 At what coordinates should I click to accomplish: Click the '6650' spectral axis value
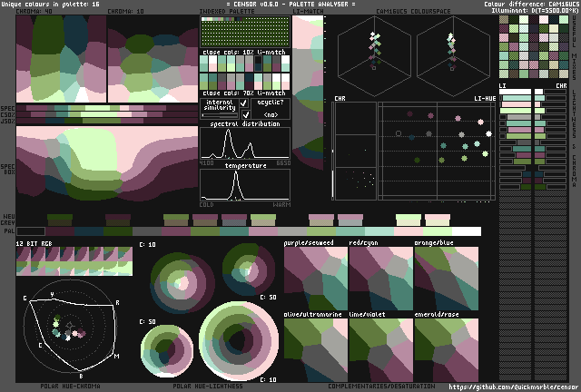[x=283, y=163]
